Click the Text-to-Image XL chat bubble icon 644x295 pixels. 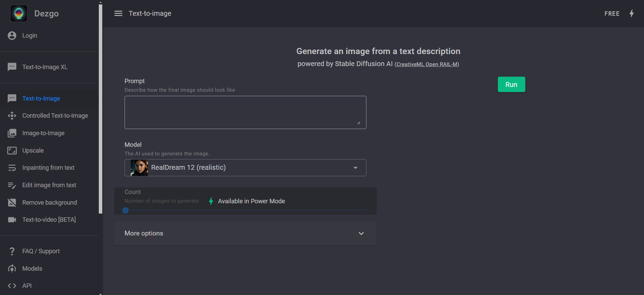point(12,67)
